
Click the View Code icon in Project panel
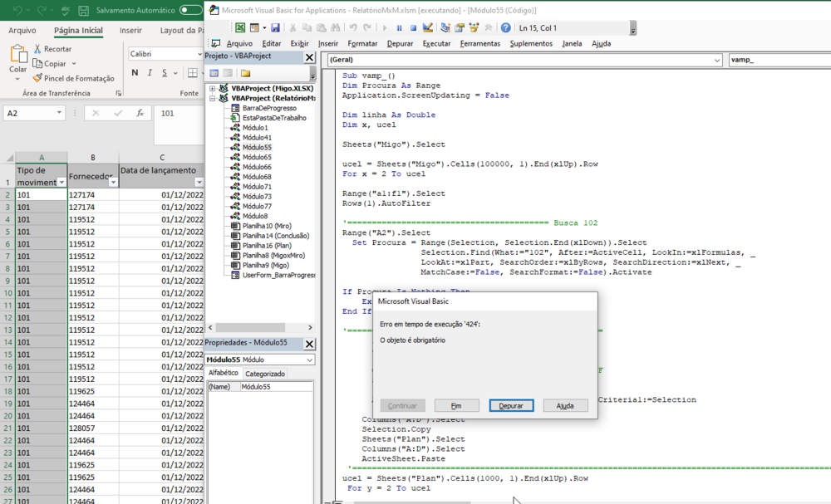(214, 73)
